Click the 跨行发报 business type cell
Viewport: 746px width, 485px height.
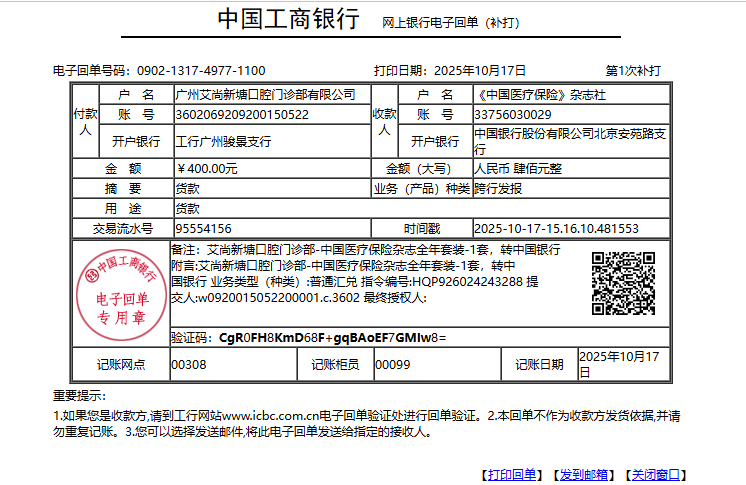(x=498, y=188)
